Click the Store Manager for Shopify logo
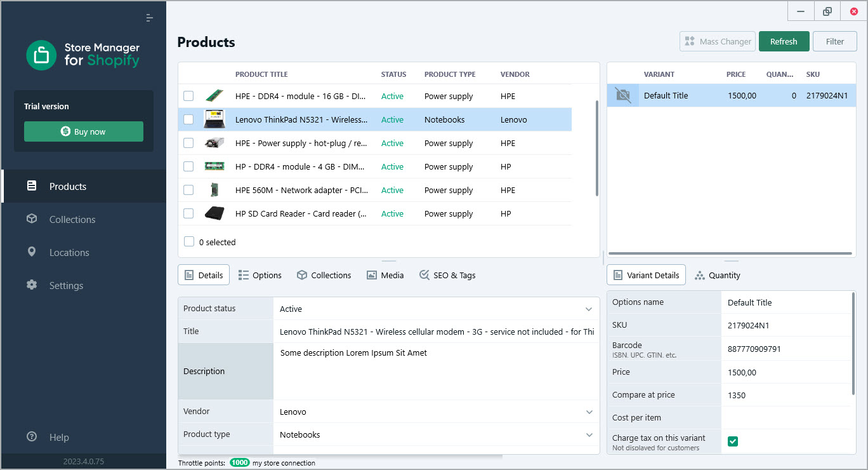 point(83,55)
